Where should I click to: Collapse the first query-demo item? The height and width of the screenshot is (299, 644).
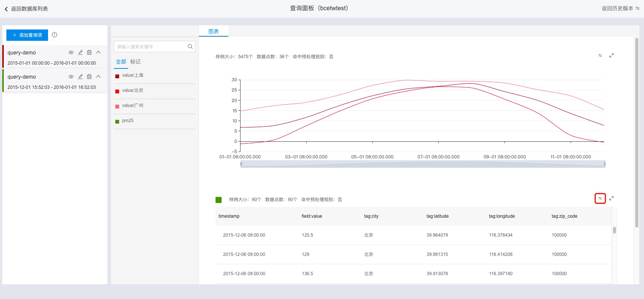click(98, 53)
